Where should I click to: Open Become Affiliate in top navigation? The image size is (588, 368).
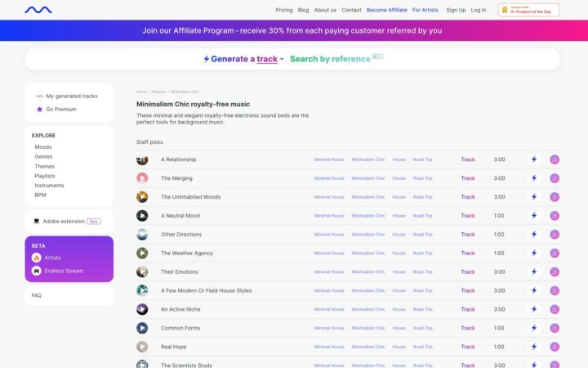pyautogui.click(x=387, y=10)
